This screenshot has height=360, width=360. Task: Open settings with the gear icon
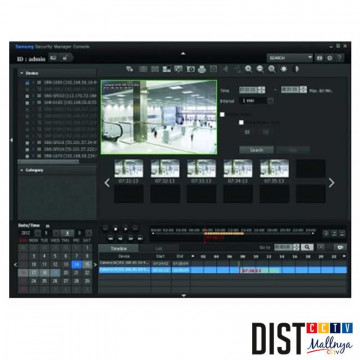click(x=330, y=58)
